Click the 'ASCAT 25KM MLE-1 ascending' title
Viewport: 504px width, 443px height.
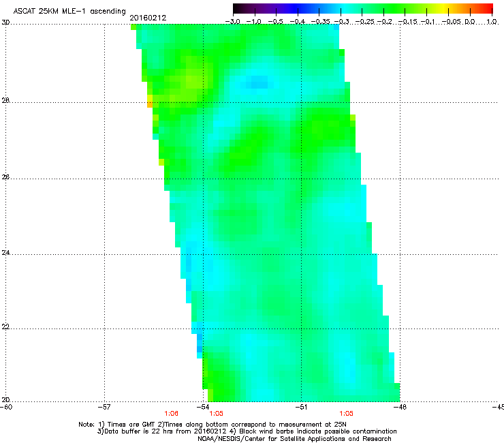69,12
